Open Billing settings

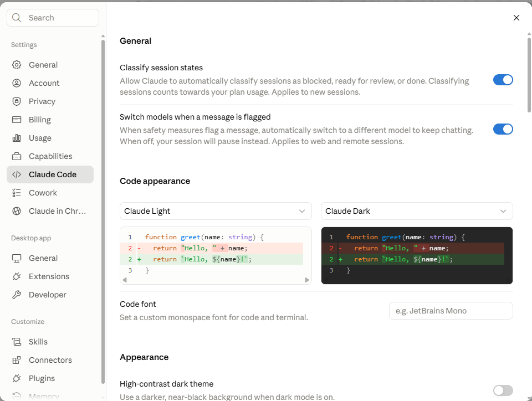[50, 120]
